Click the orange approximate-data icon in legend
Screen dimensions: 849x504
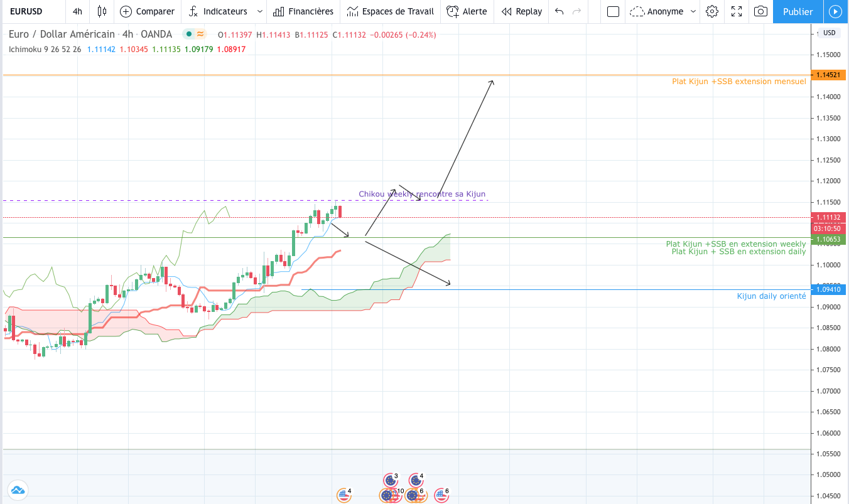coord(201,35)
